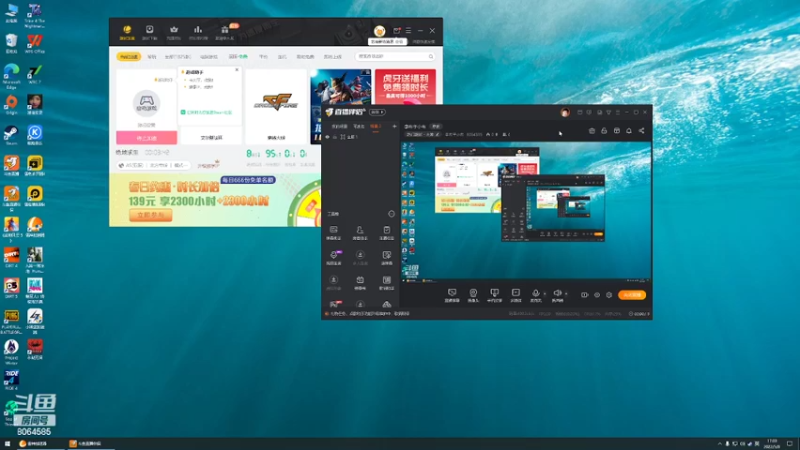Viewport: 800px width, 450px height.
Task: Open the screen capture source icon in stream toolbar
Action: (452, 293)
